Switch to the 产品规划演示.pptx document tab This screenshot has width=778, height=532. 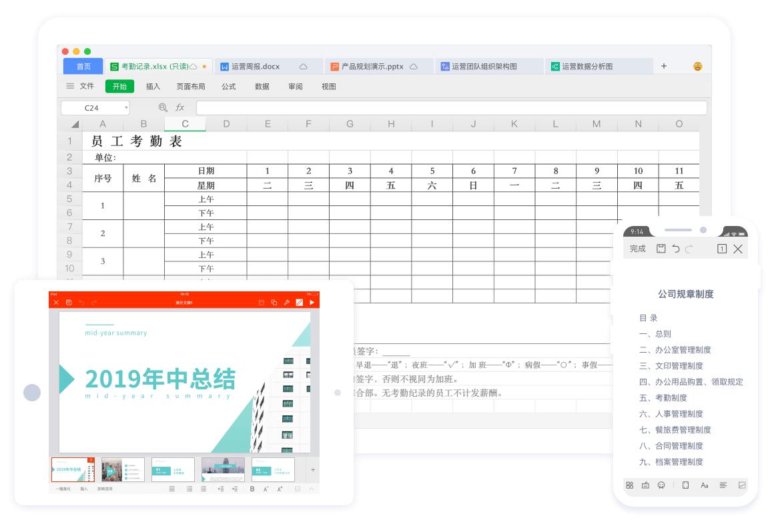click(x=374, y=66)
